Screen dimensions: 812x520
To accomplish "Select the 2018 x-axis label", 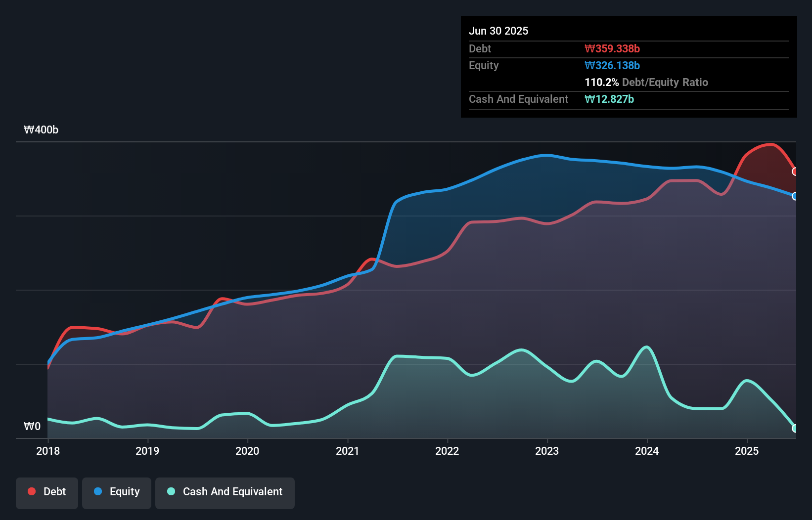I will 48,451.
